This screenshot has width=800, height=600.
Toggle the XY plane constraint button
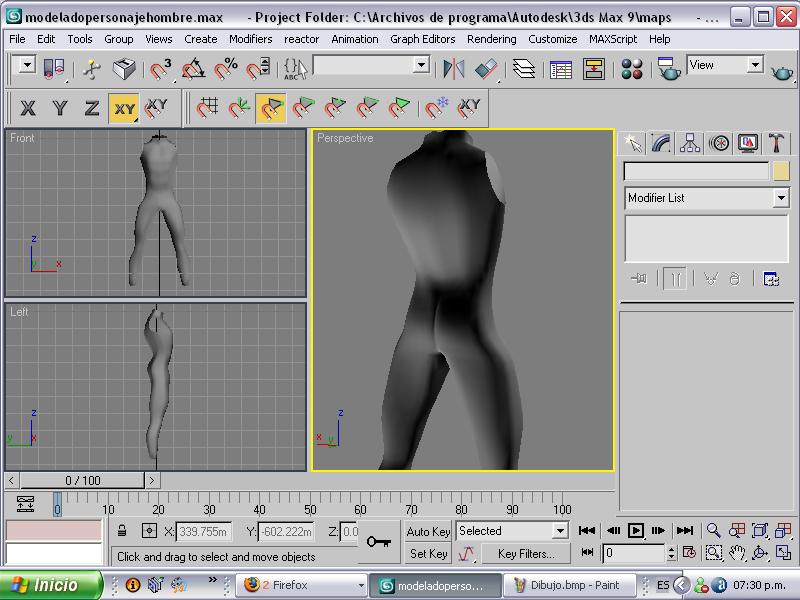(x=124, y=108)
